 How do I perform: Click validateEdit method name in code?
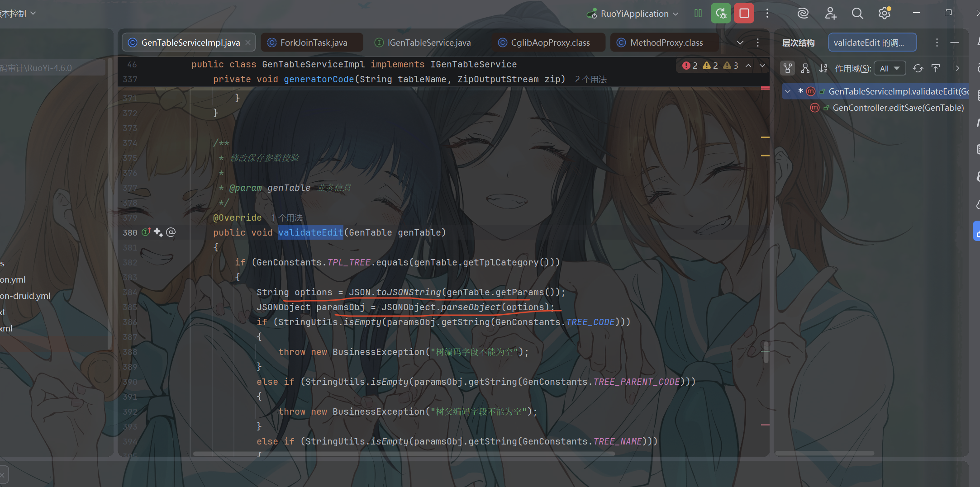[310, 232]
